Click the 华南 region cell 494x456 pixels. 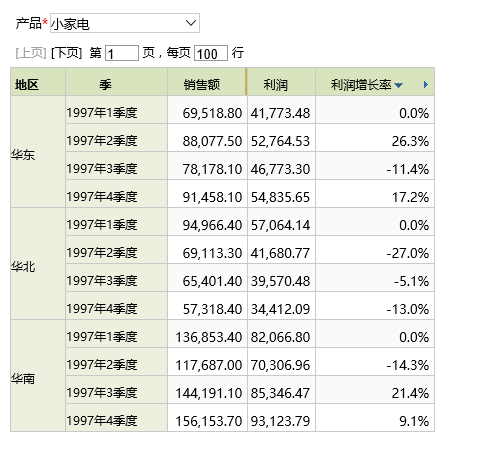pyautogui.click(x=38, y=376)
